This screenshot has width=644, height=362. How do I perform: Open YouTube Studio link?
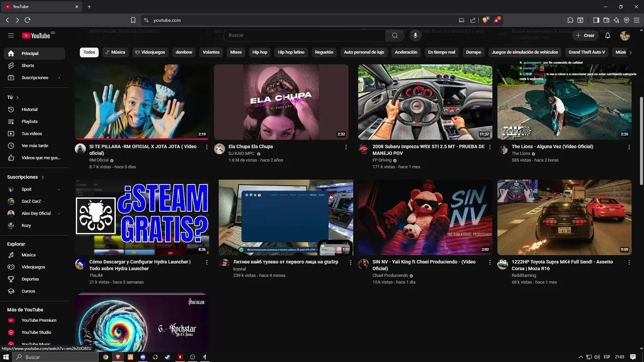click(x=34, y=332)
